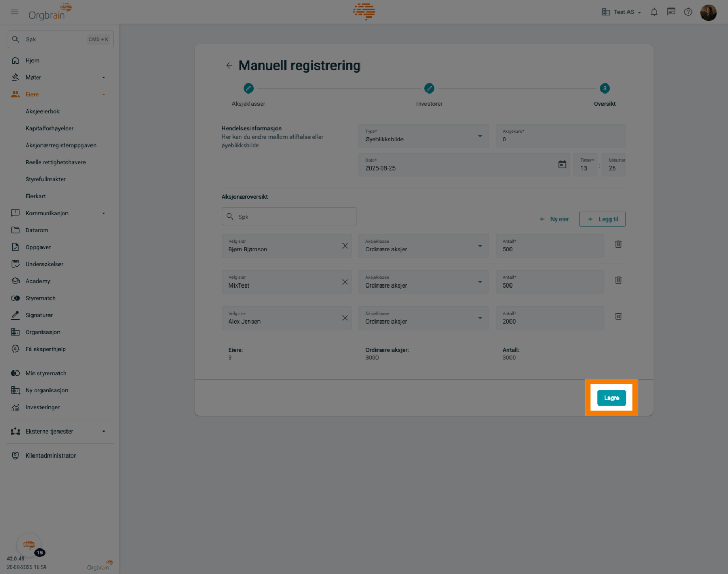Go back using the arrow beside Manuell registrering

229,65
